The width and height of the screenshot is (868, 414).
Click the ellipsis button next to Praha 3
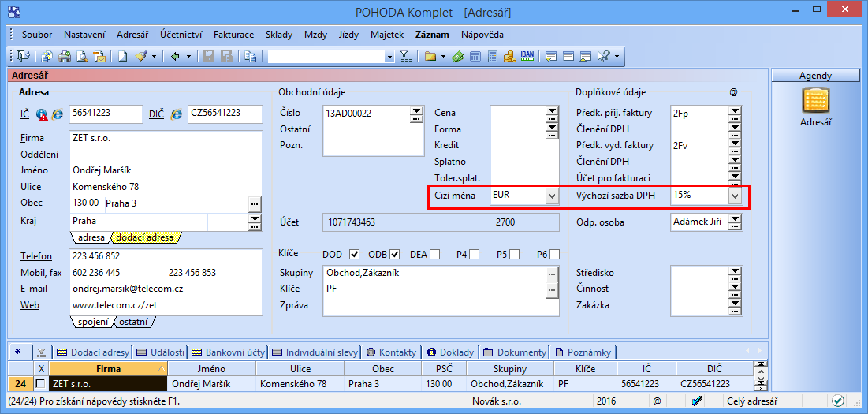255,203
